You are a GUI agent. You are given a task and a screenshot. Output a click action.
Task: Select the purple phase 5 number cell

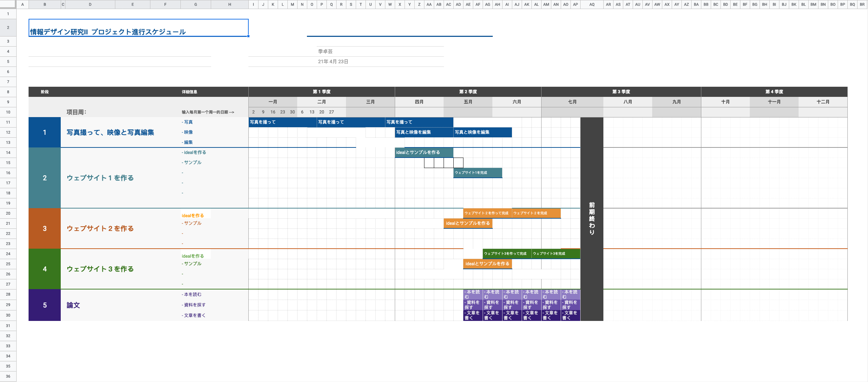44,305
